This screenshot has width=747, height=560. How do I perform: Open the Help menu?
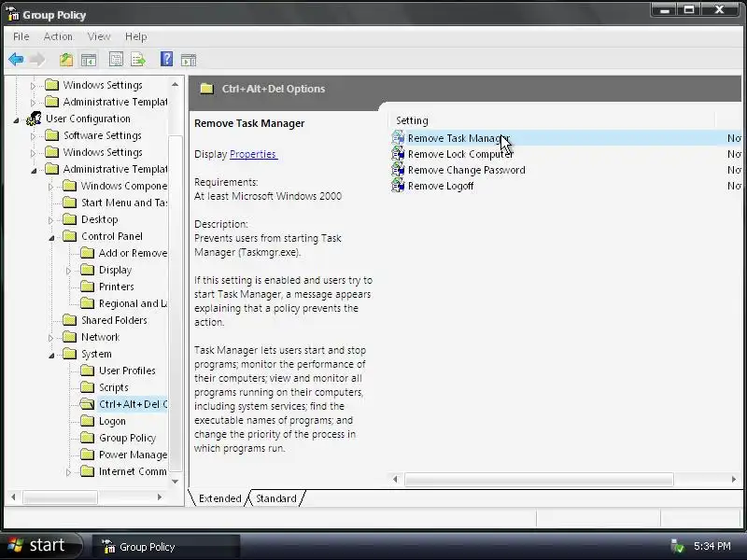pos(135,36)
